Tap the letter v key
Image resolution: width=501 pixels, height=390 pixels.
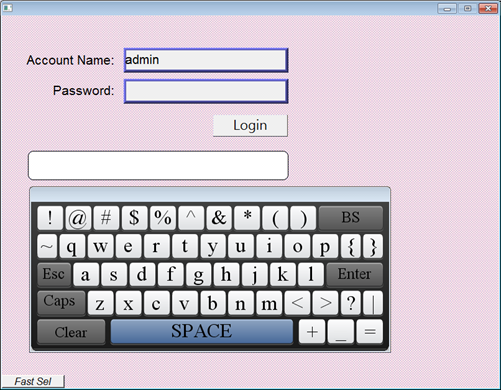[185, 303]
